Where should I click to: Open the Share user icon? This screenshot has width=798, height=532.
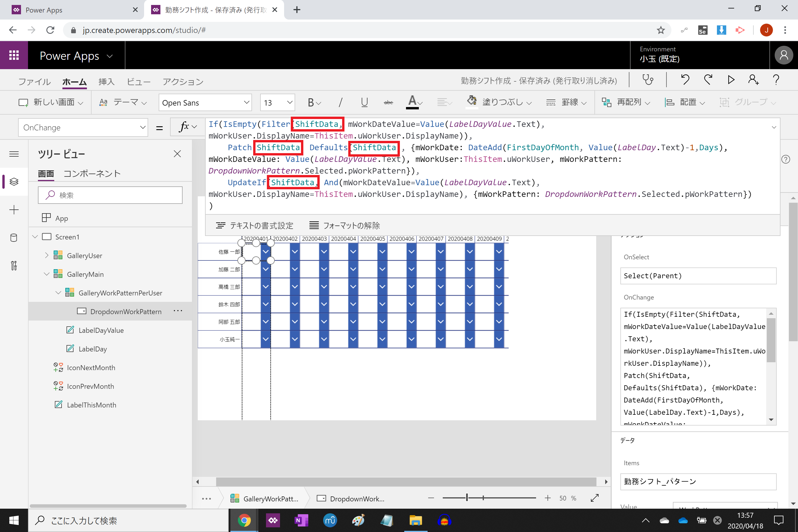[753, 80]
